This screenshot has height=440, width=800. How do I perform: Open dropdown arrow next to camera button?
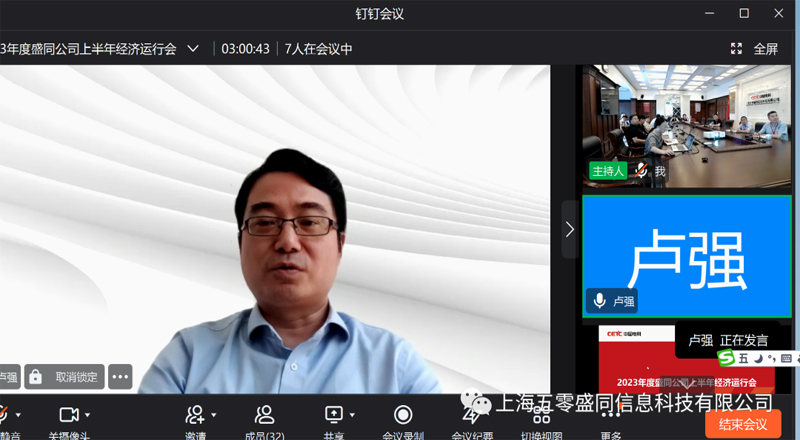coord(88,414)
